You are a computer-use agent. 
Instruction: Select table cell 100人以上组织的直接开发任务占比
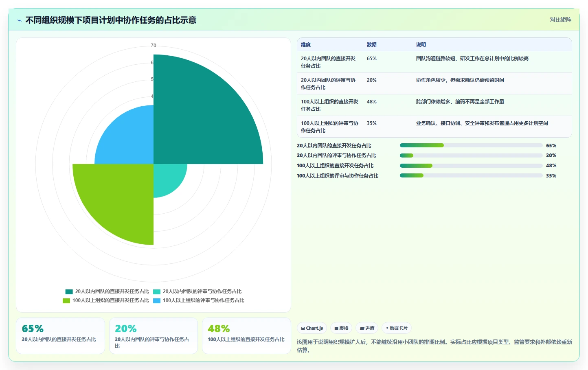[x=329, y=105]
